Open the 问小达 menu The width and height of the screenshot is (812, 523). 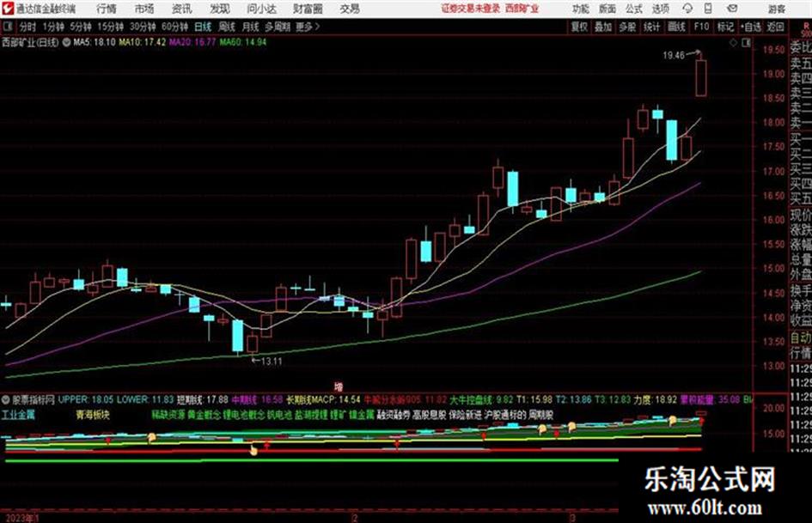(x=261, y=9)
